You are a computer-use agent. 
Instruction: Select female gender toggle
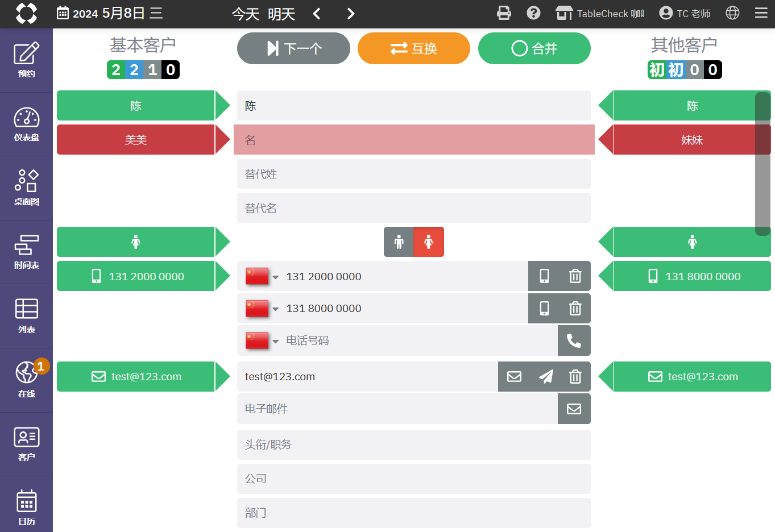429,242
